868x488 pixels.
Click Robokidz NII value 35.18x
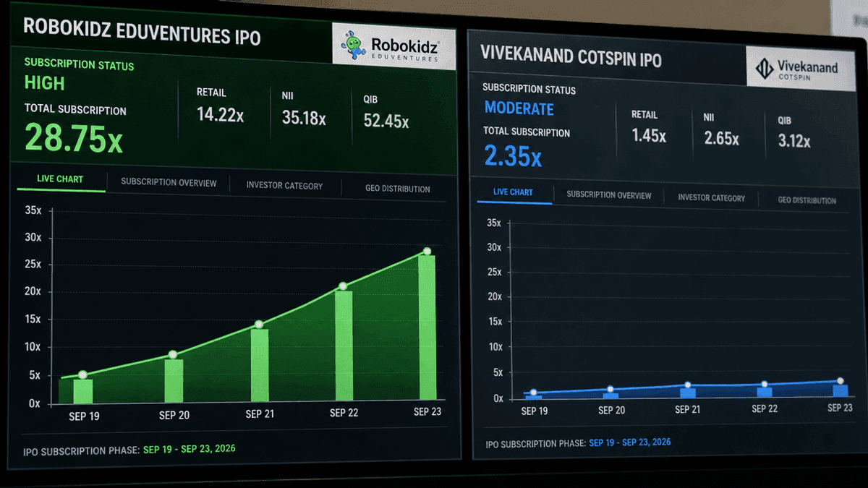tap(304, 118)
